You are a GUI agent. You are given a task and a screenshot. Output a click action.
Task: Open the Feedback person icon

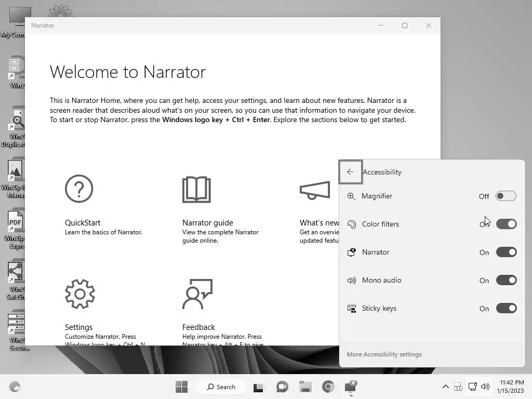click(x=197, y=294)
